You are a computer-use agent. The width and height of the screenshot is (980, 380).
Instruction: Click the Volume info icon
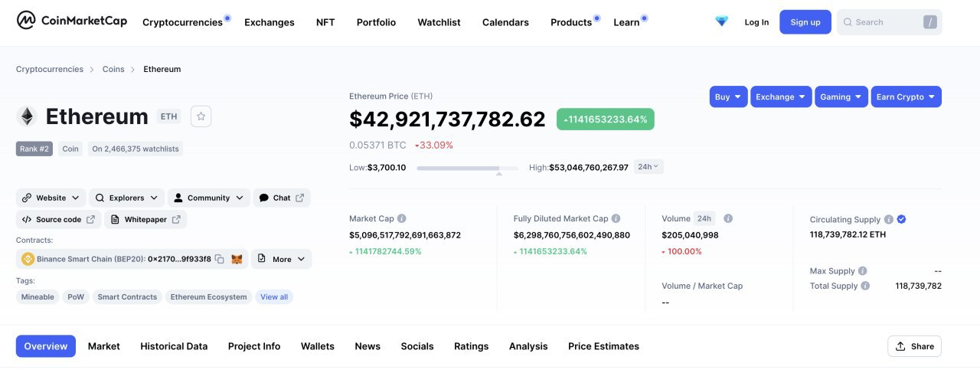728,218
